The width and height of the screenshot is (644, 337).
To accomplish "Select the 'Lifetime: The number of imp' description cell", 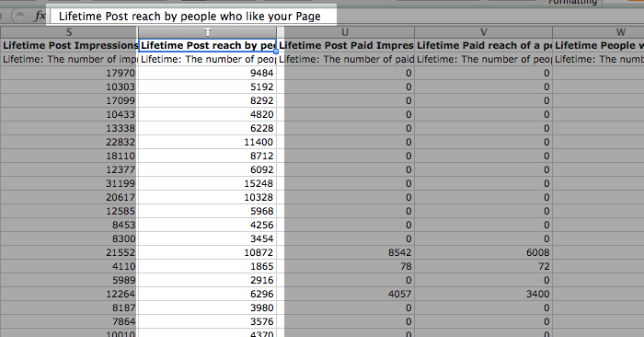I will pyautogui.click(x=69, y=59).
